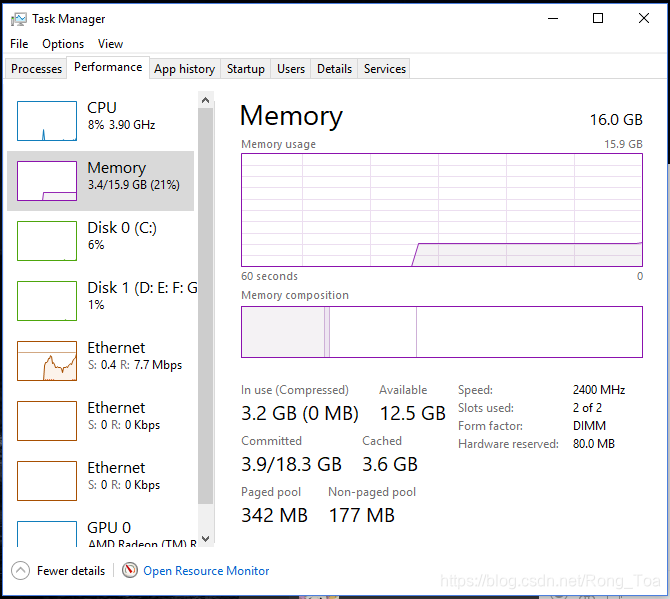Screen dimensions: 670x599
Task: Click the Cached value 3.6 GB
Action: (x=390, y=464)
